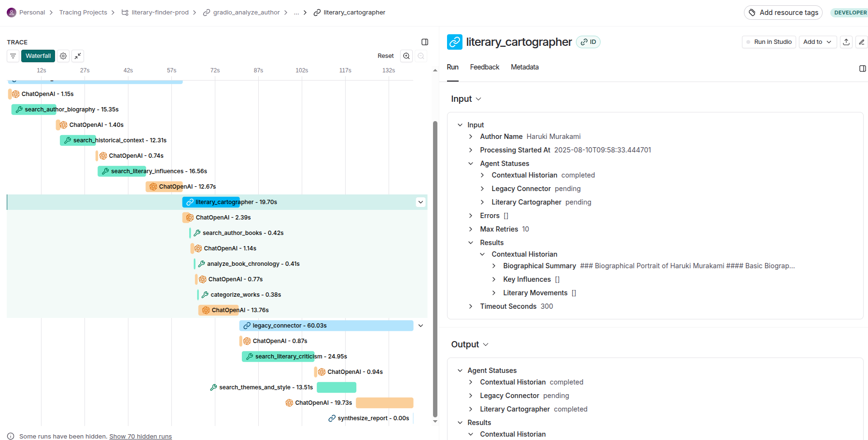Screen dimensions: 868x440
Task: Open the Metadata tab
Action: click(524, 67)
